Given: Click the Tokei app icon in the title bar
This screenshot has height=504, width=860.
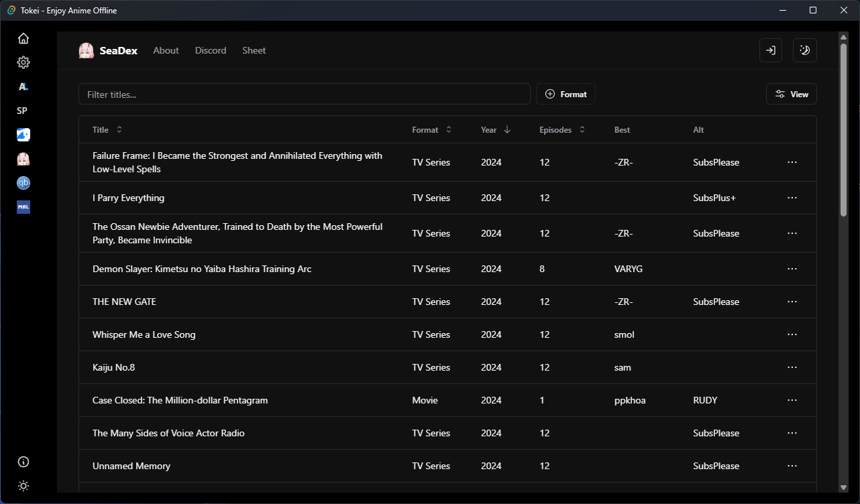Looking at the screenshot, I should pyautogui.click(x=11, y=10).
